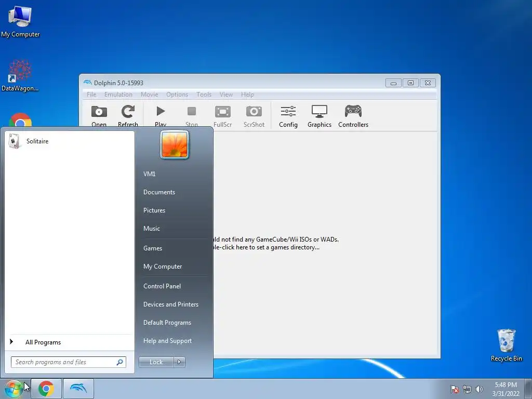Click the games directory message in Dolphin

click(275, 243)
